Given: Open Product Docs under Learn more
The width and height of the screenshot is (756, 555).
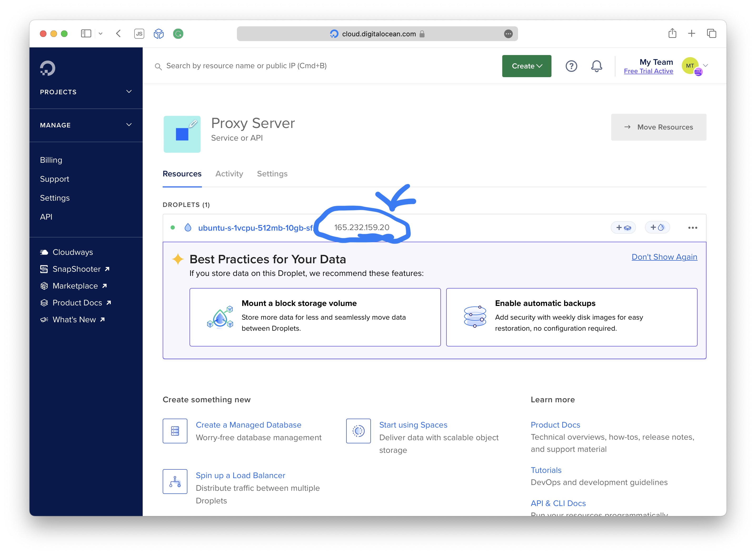Looking at the screenshot, I should (555, 425).
